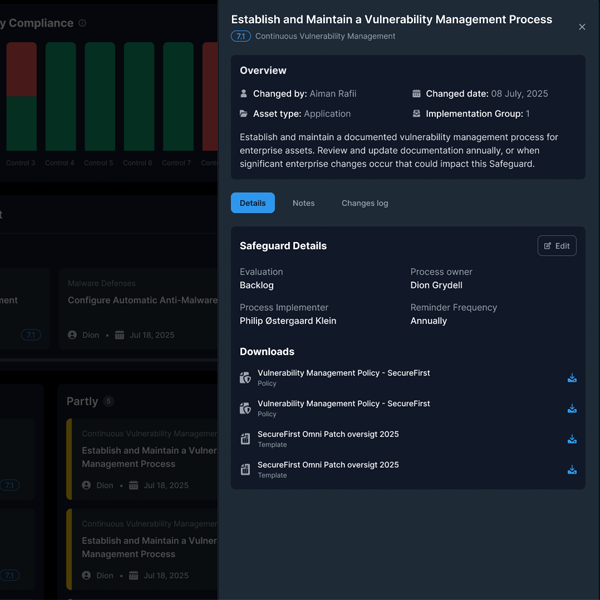The height and width of the screenshot is (600, 600).
Task: Close the safeguard details side panel
Action: [582, 27]
